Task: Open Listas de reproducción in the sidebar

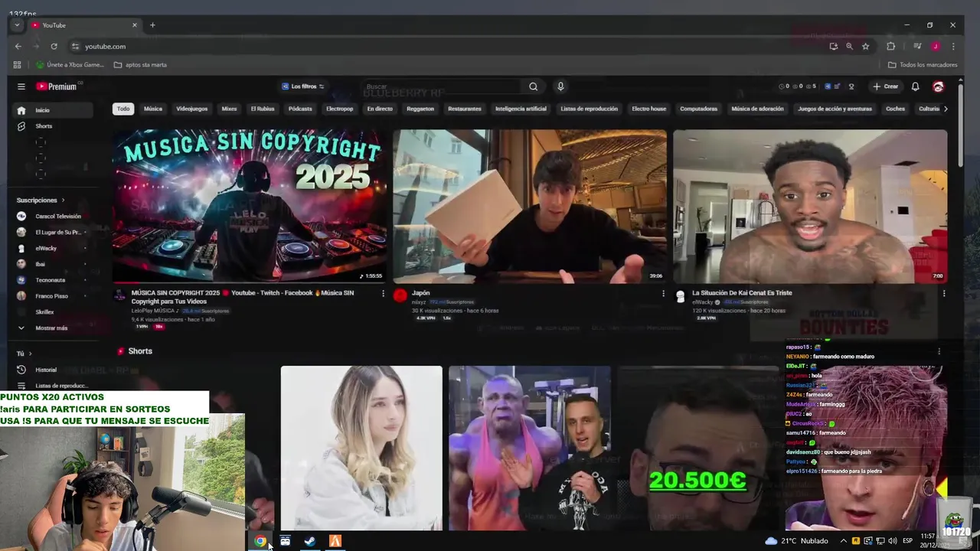Action: click(54, 386)
